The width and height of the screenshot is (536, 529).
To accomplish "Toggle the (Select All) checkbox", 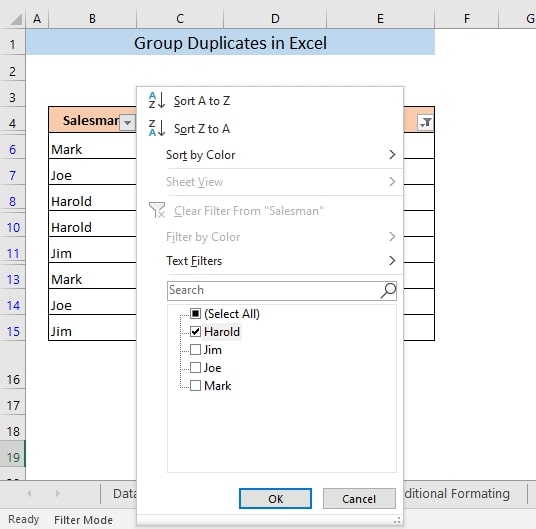I will pos(196,313).
